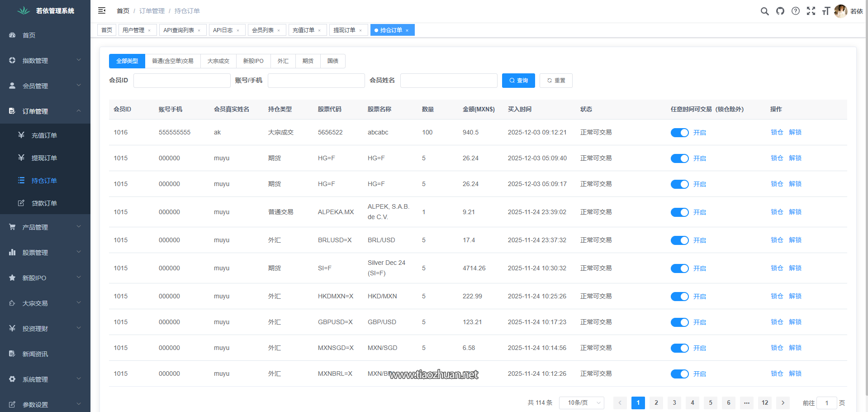Click the 会员ID input field

(182, 81)
